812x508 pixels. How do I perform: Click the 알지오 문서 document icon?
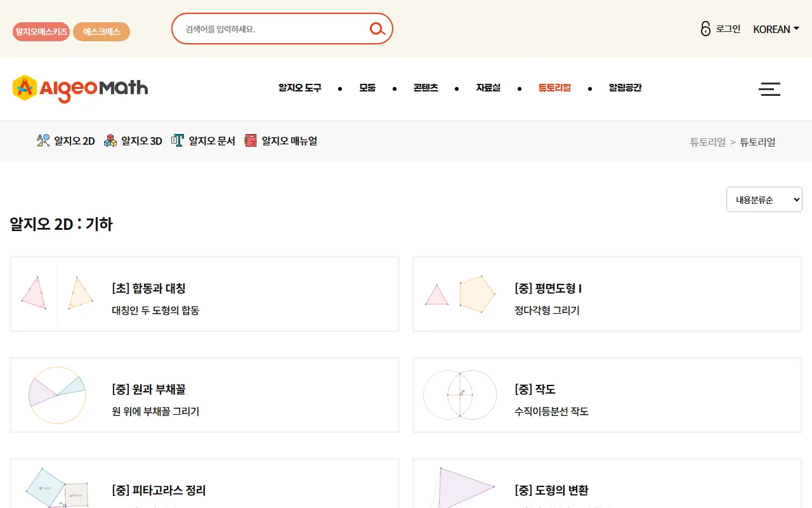tap(178, 140)
